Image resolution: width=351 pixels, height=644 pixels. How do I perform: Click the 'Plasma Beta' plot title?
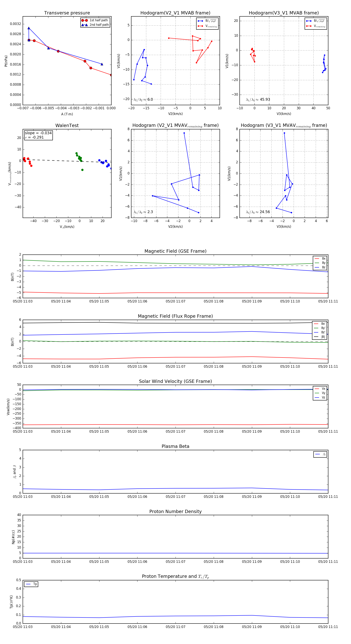[175, 446]
